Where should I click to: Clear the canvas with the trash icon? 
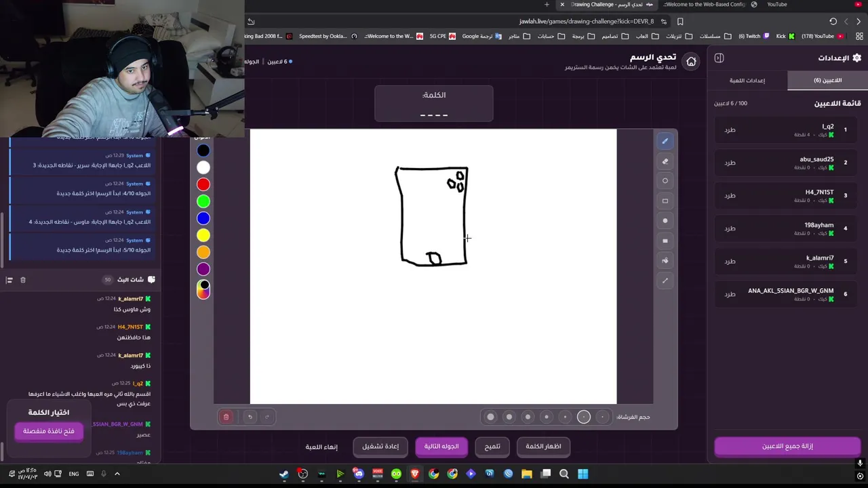point(226,417)
